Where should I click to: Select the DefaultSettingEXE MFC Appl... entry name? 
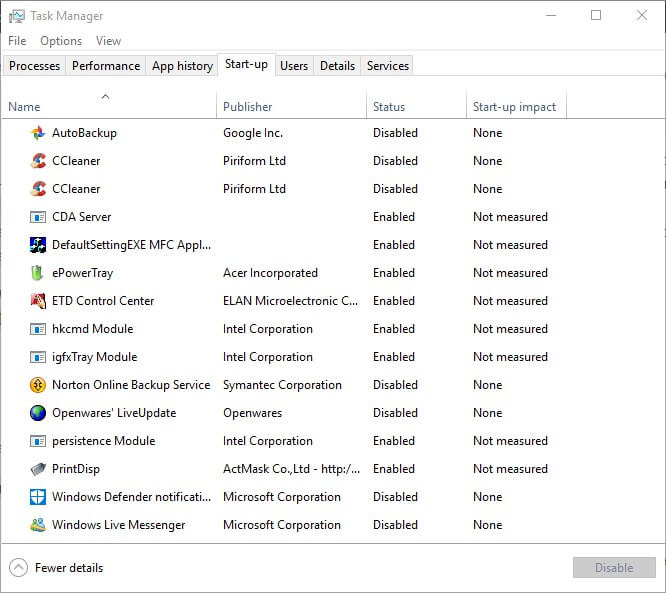131,245
